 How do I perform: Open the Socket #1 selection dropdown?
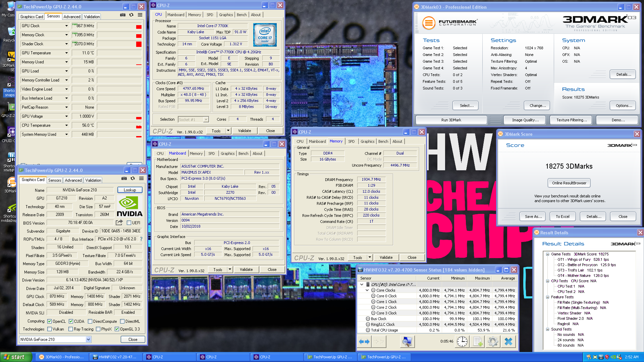click(x=193, y=120)
